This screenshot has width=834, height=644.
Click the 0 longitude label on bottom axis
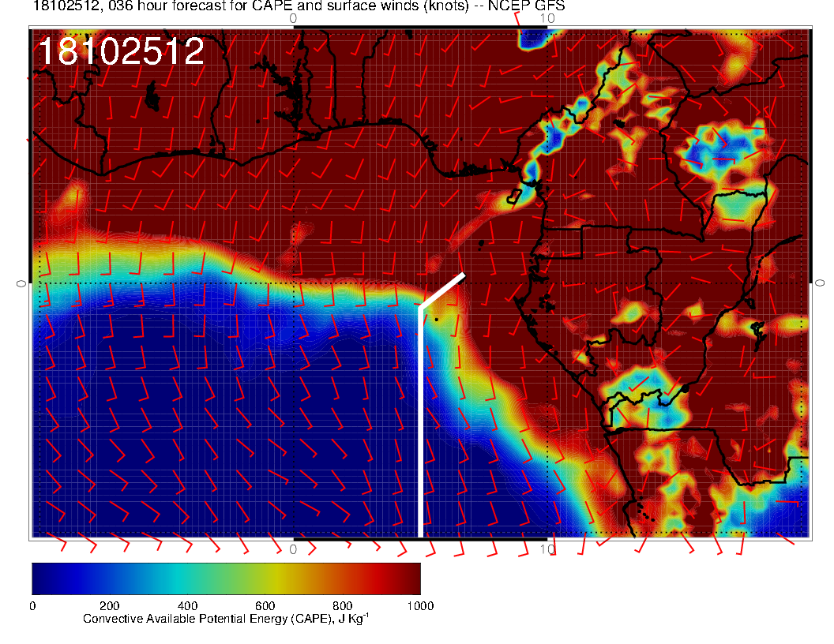point(293,548)
